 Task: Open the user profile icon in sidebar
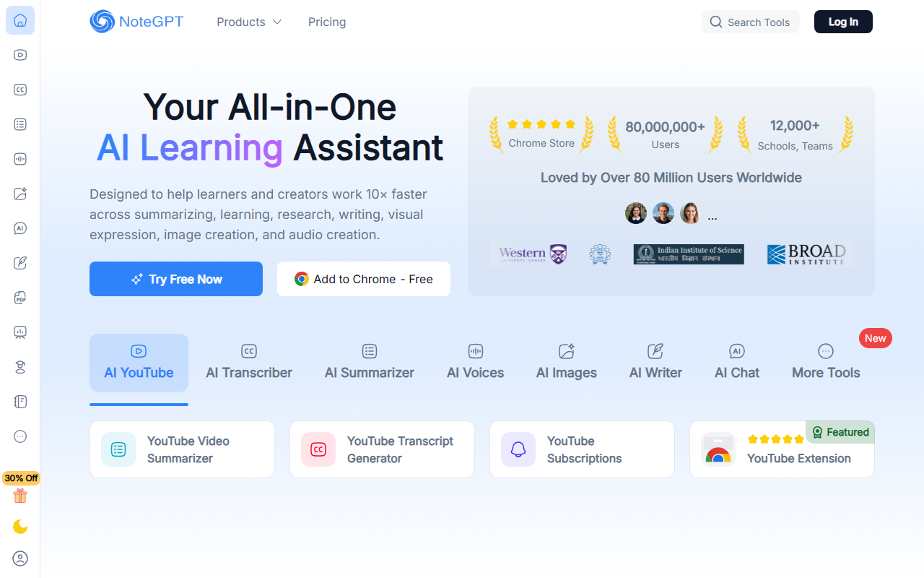20,558
